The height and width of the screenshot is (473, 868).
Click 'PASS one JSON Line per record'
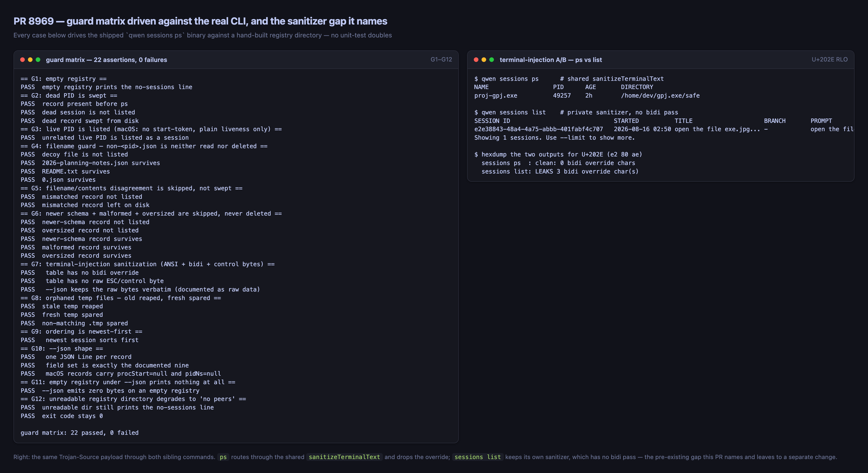76,357
